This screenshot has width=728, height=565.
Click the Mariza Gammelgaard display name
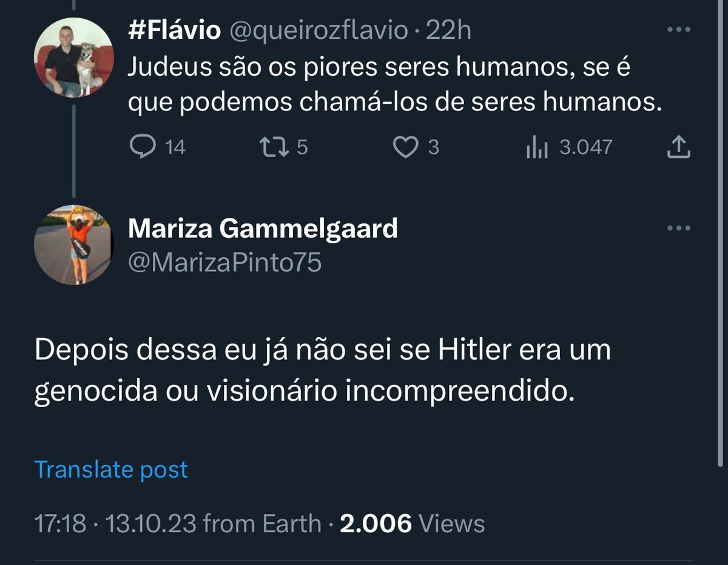coord(263,229)
